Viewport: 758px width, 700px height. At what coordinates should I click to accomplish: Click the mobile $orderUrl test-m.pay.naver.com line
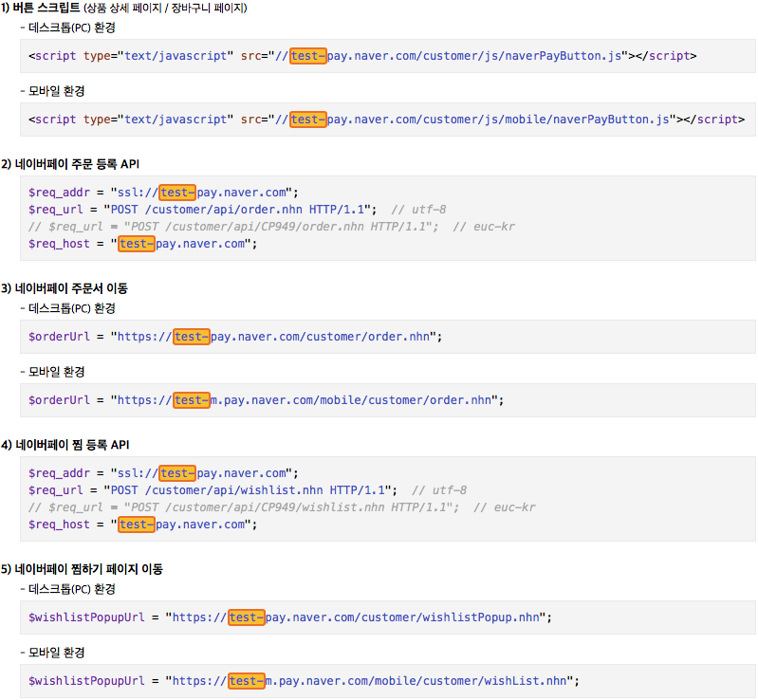266,400
